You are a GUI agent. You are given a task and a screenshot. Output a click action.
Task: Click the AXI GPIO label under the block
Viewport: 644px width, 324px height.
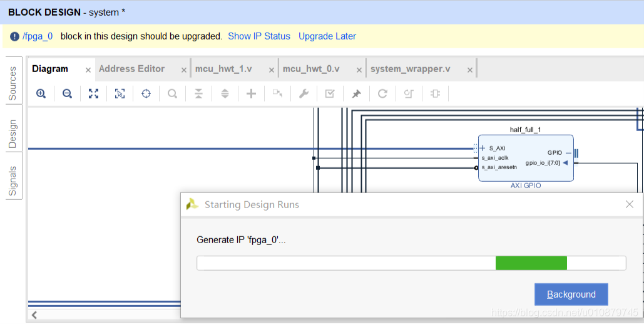click(526, 186)
